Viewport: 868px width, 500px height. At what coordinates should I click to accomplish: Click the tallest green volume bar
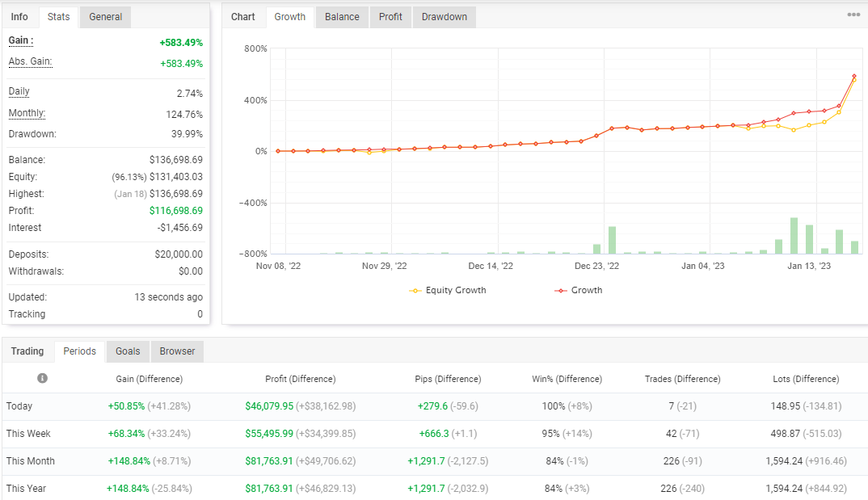[x=794, y=236]
